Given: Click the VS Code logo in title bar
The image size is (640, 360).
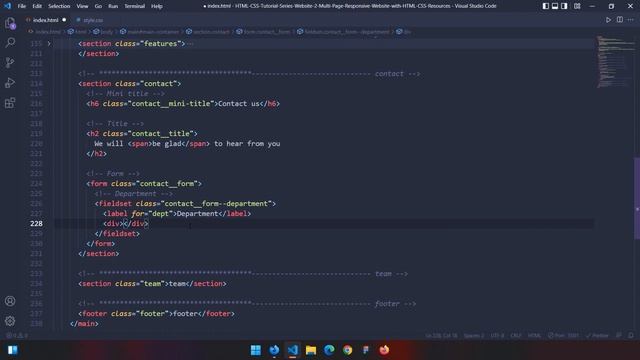Looking at the screenshot, I should coord(7,6).
